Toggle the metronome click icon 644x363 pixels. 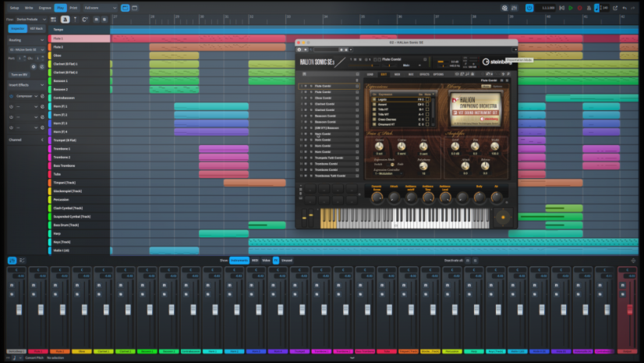click(x=589, y=8)
